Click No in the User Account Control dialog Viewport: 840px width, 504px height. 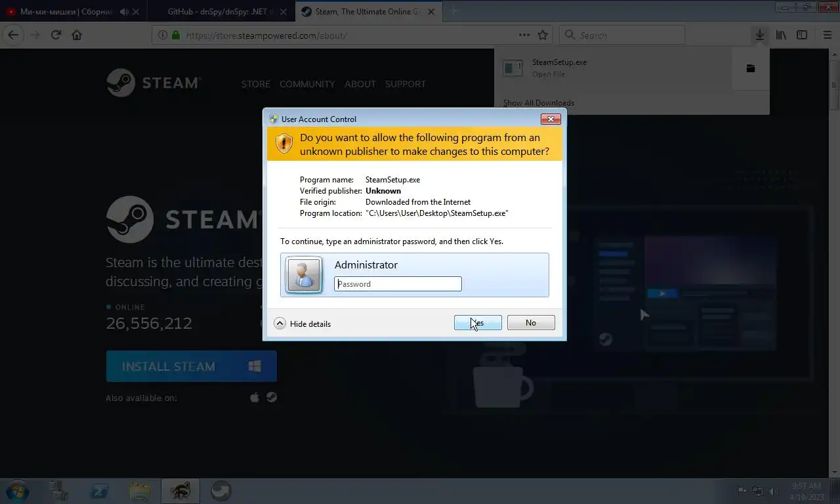[531, 323]
